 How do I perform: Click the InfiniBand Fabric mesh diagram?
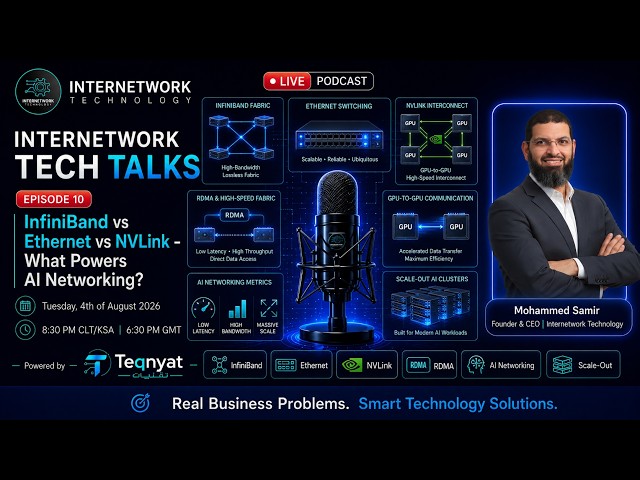241,137
